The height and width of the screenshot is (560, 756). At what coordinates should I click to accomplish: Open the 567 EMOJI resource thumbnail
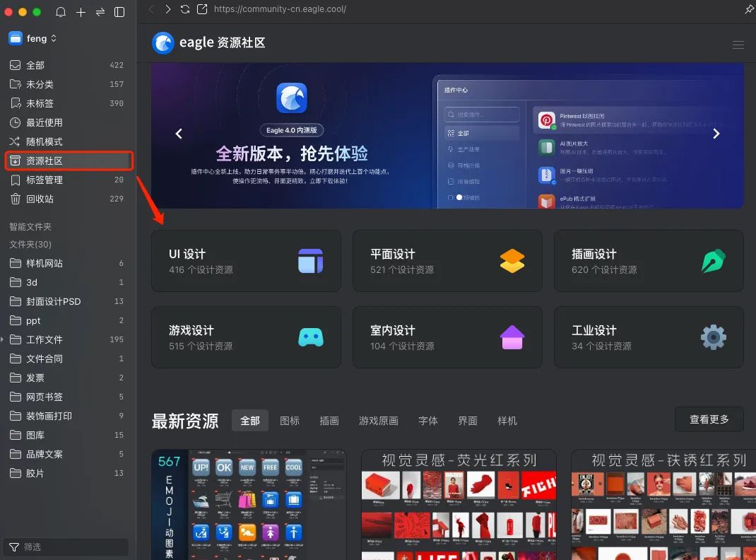(249, 505)
